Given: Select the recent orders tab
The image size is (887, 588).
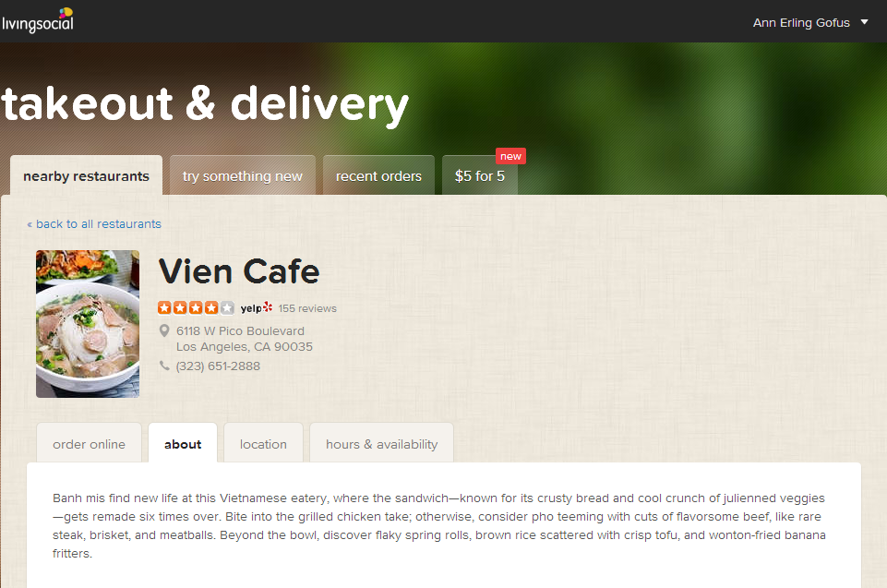Looking at the screenshot, I should (378, 175).
